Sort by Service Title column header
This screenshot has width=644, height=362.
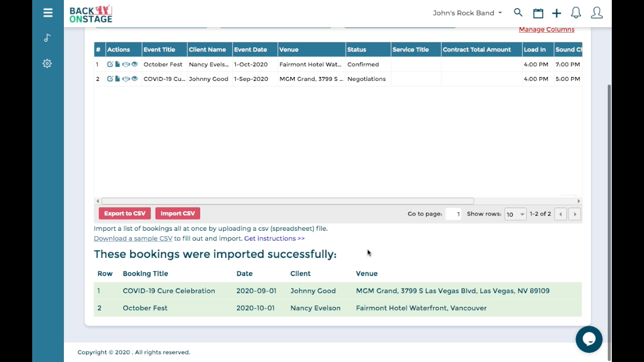click(x=416, y=49)
